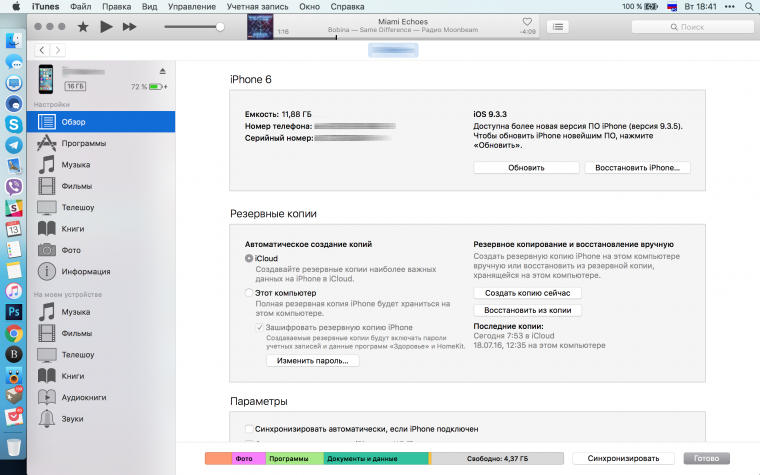The width and height of the screenshot is (760, 475).
Task: Adjust the volume slider
Action: click(194, 27)
